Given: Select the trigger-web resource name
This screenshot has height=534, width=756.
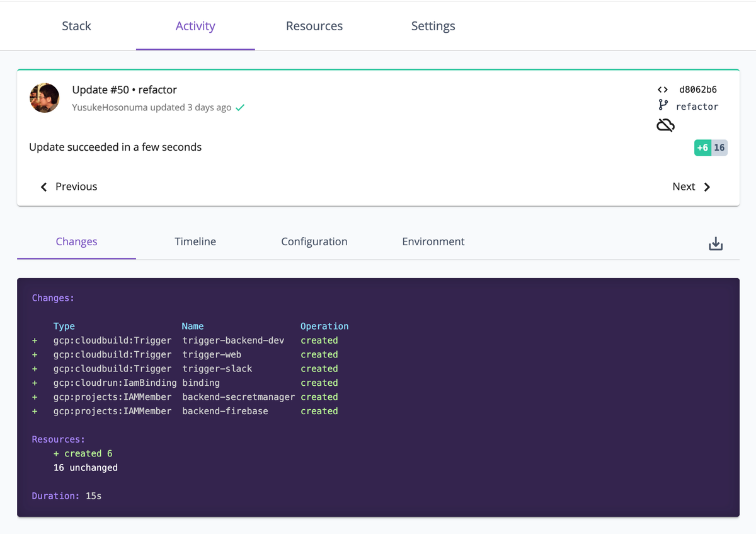Looking at the screenshot, I should click(x=212, y=354).
